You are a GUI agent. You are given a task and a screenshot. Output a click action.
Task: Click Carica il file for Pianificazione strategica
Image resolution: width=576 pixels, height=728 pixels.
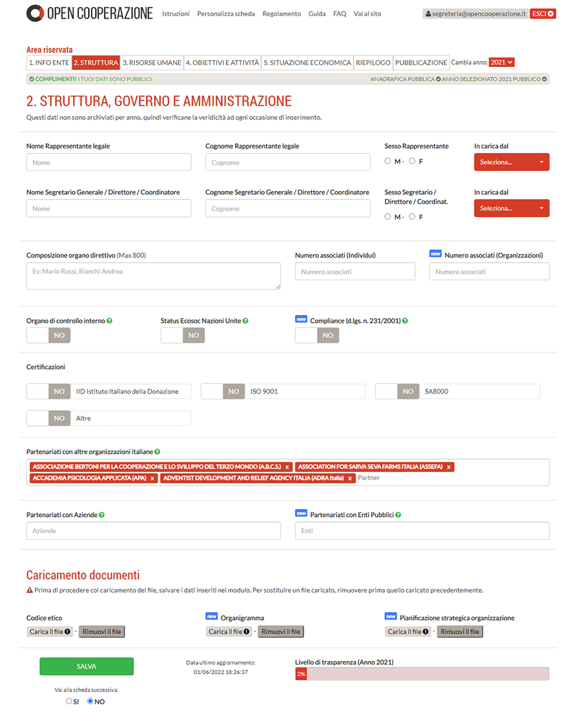pos(408,631)
